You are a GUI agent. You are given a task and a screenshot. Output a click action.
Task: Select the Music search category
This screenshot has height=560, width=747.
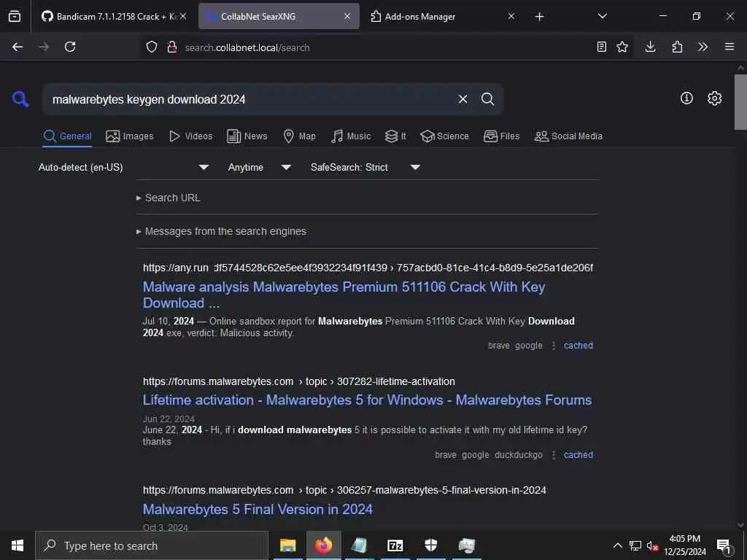click(x=351, y=136)
